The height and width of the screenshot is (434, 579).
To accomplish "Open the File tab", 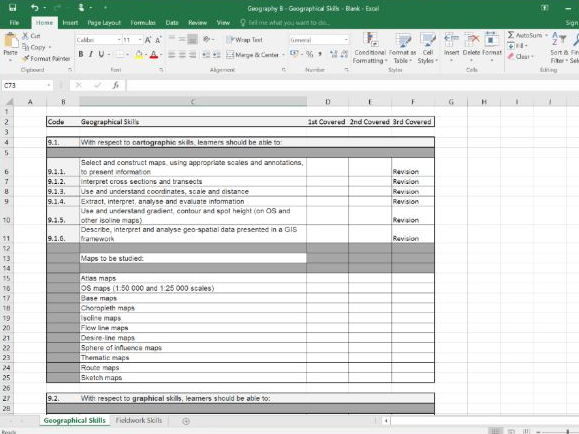I will pos(14,23).
